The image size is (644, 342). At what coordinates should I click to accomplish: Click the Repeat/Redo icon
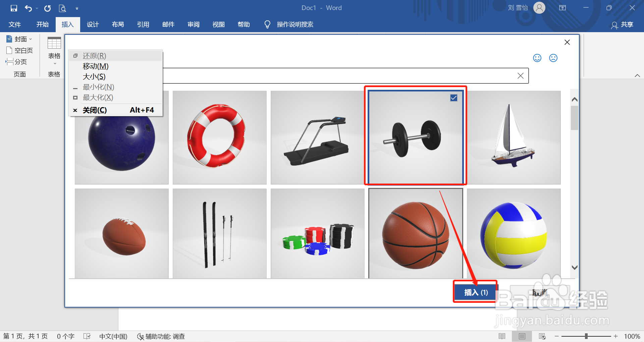pos(47,8)
